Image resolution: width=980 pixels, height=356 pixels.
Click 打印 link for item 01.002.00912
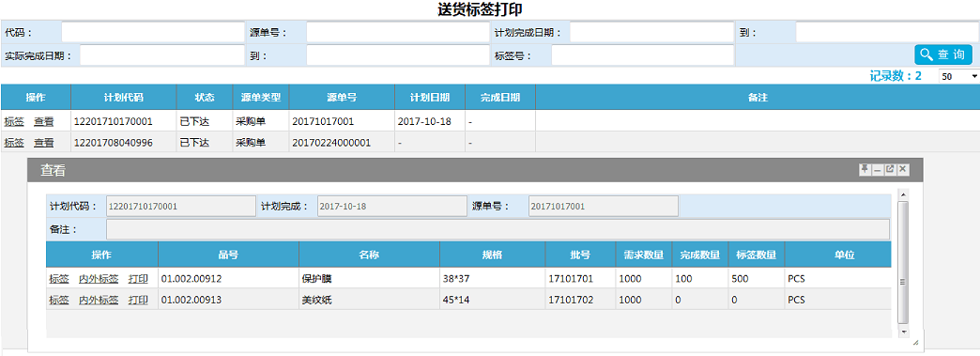(x=138, y=278)
